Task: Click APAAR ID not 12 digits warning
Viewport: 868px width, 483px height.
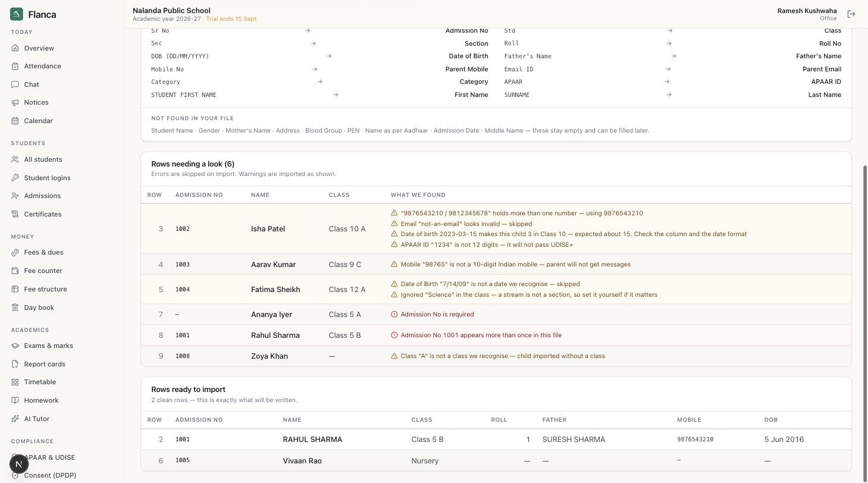Action: click(487, 245)
